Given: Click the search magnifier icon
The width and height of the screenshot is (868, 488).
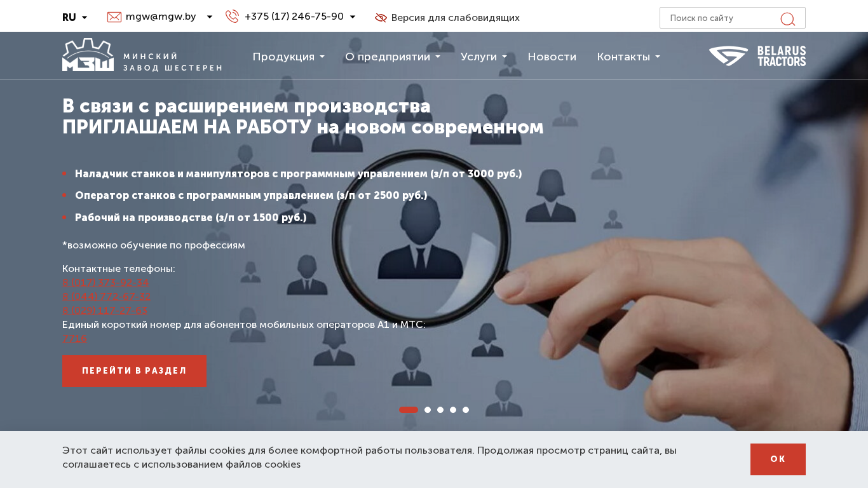Looking at the screenshot, I should pyautogui.click(x=787, y=18).
